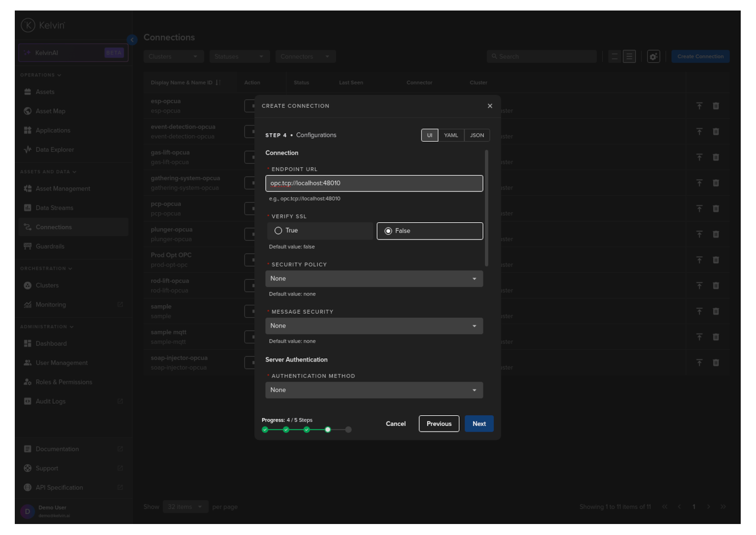Image resolution: width=756 pixels, height=535 pixels.
Task: Collapse sidebar using the blue chevron button
Action: click(x=132, y=40)
